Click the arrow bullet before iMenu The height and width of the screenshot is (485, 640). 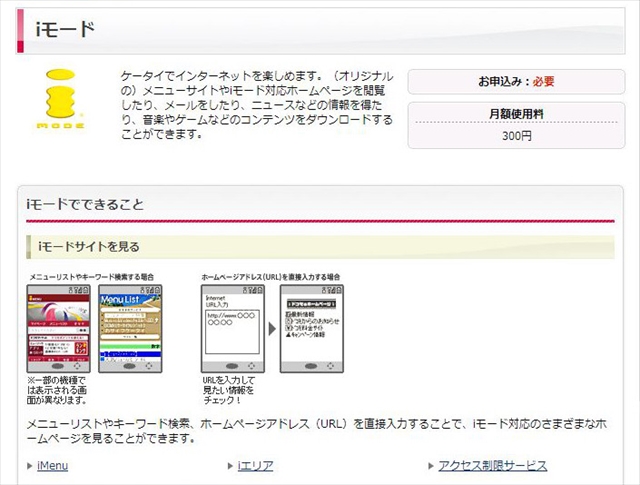(29, 466)
